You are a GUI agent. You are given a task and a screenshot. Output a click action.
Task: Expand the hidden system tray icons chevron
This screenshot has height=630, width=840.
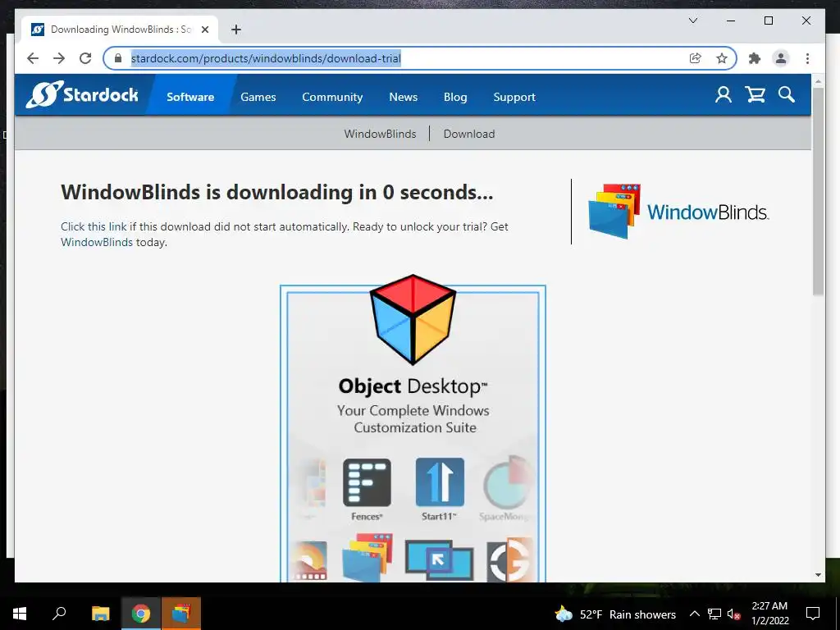(x=694, y=614)
